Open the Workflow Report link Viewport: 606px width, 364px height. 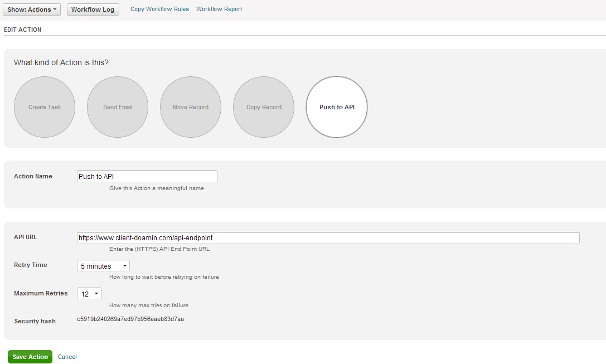point(219,9)
